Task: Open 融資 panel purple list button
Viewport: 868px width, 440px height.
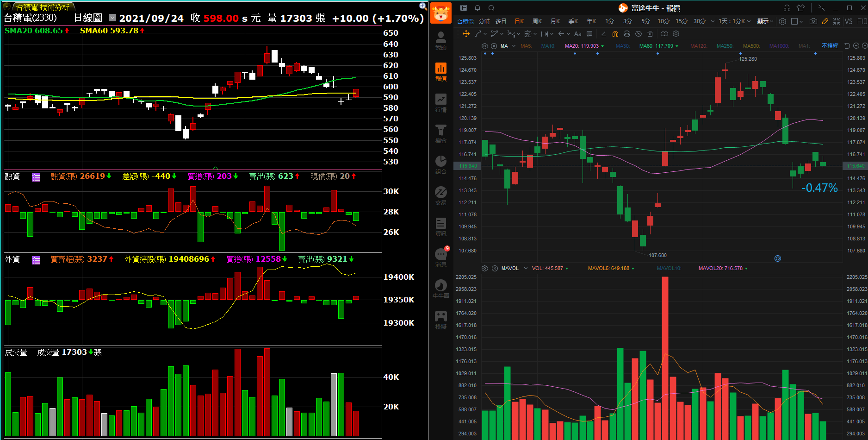Action: [x=36, y=177]
